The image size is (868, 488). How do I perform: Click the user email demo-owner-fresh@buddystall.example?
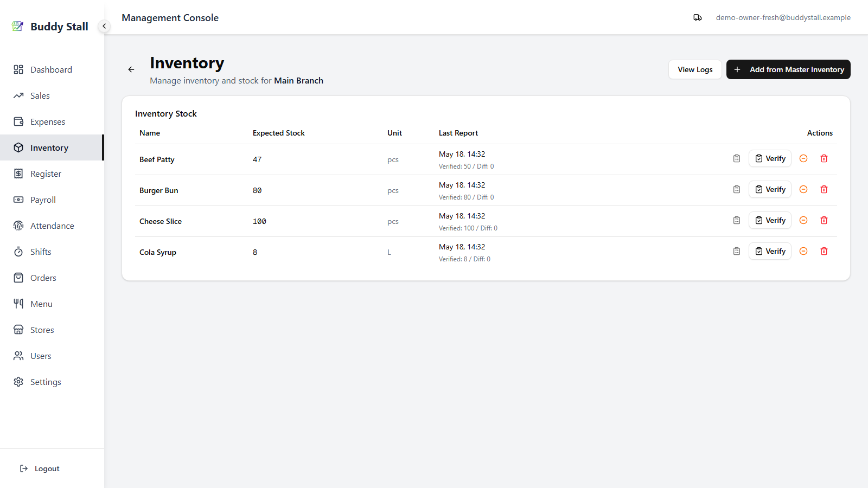click(783, 17)
